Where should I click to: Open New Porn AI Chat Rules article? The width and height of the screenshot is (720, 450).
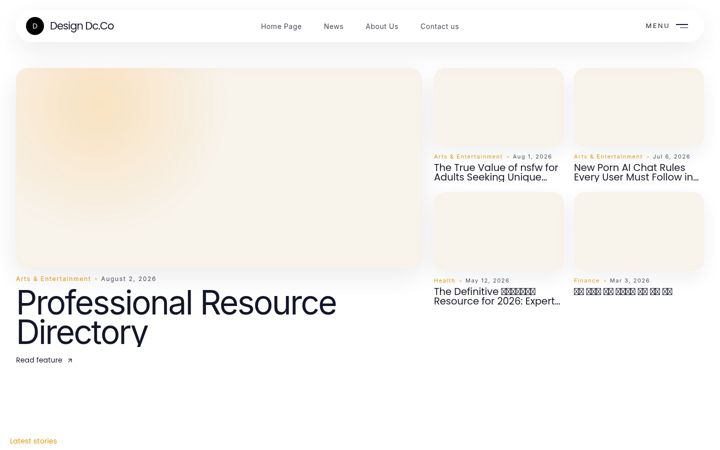(636, 173)
